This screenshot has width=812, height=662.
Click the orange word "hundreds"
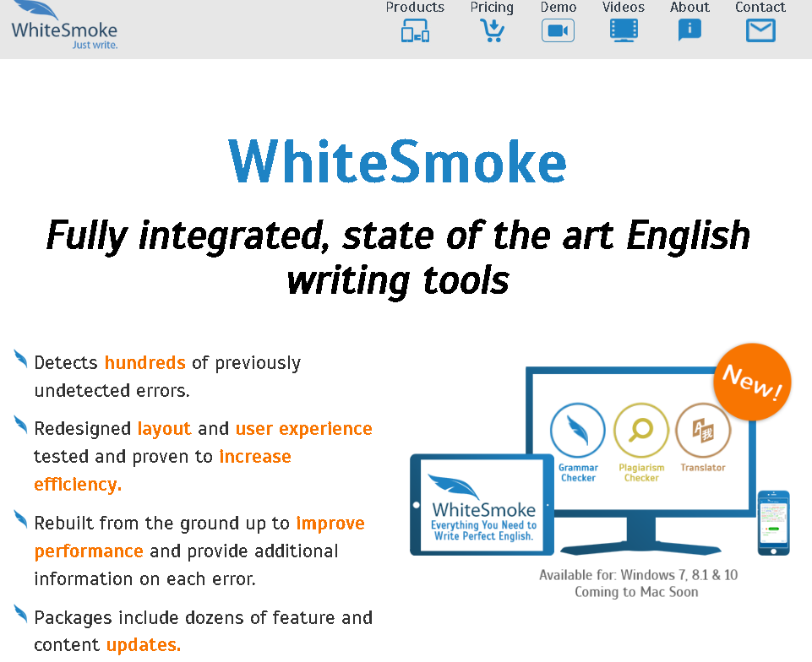145,362
